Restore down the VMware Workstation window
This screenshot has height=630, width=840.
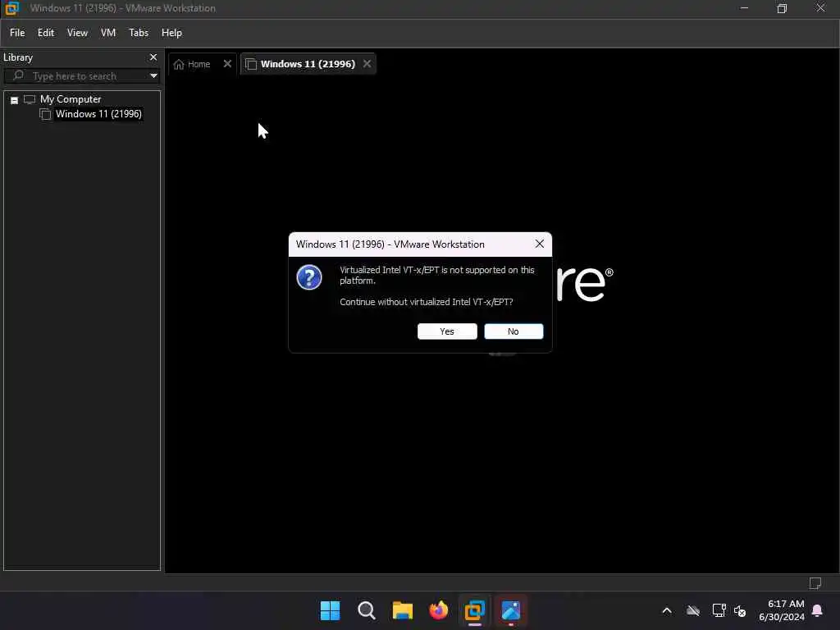point(782,8)
